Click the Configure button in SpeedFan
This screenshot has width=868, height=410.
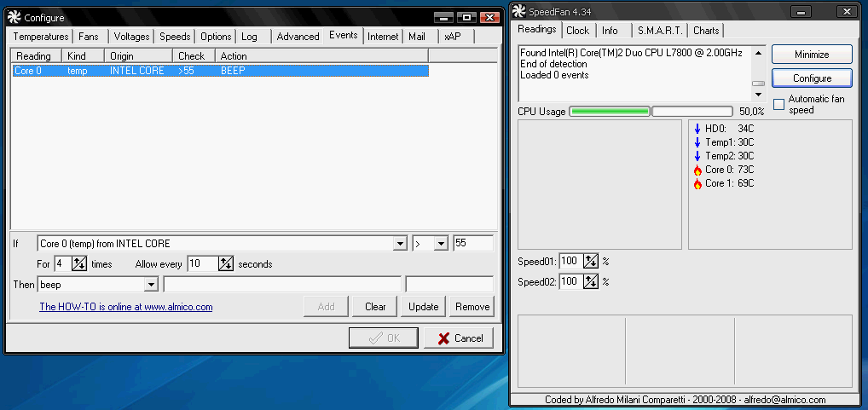pyautogui.click(x=812, y=78)
